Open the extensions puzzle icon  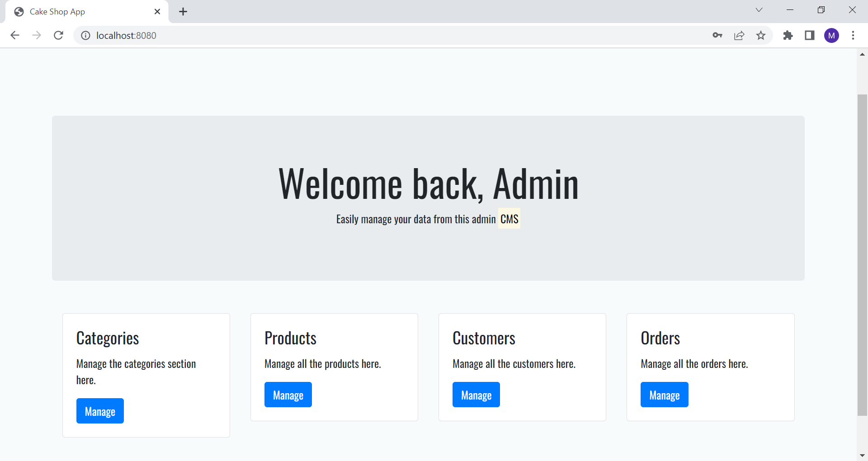(788, 35)
